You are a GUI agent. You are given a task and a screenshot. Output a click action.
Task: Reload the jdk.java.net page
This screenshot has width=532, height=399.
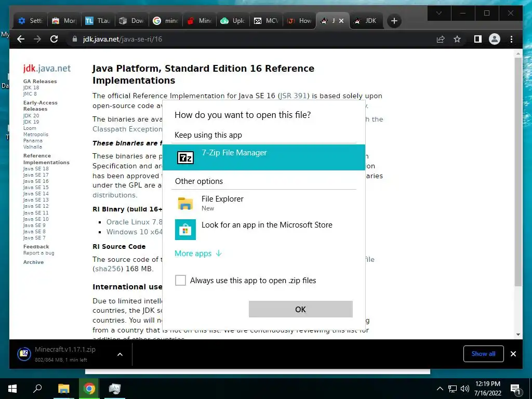(54, 39)
